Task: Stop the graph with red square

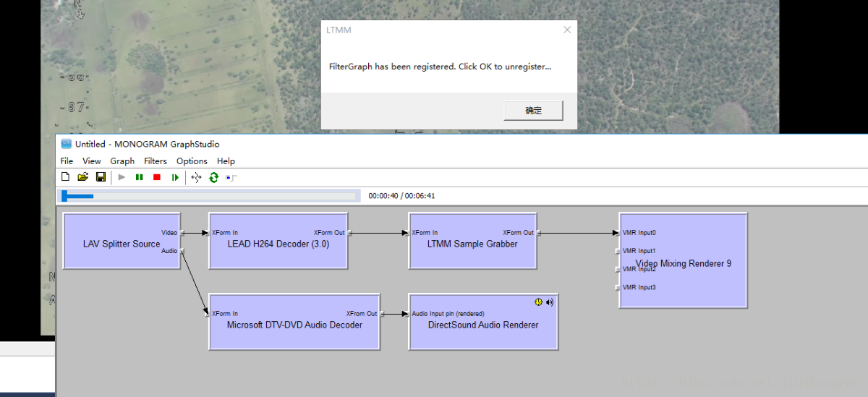Action: (x=156, y=177)
